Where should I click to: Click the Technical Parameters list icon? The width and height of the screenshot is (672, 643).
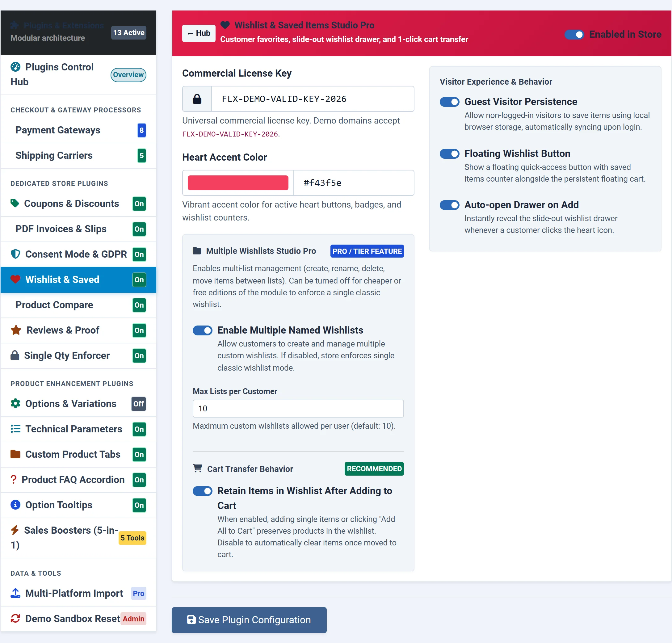pyautogui.click(x=15, y=429)
